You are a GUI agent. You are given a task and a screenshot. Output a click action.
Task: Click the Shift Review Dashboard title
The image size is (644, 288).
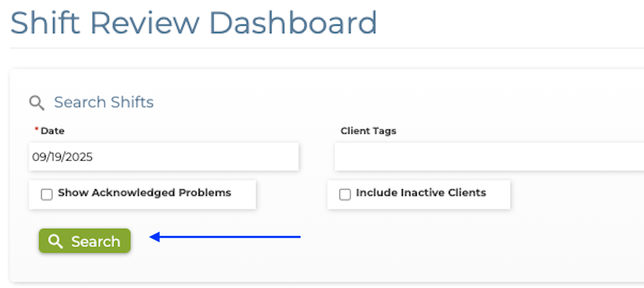click(193, 23)
